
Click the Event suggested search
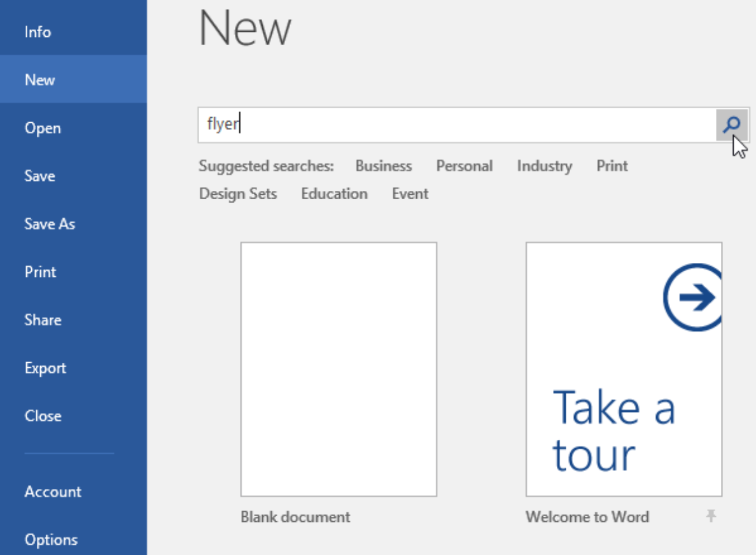(410, 193)
